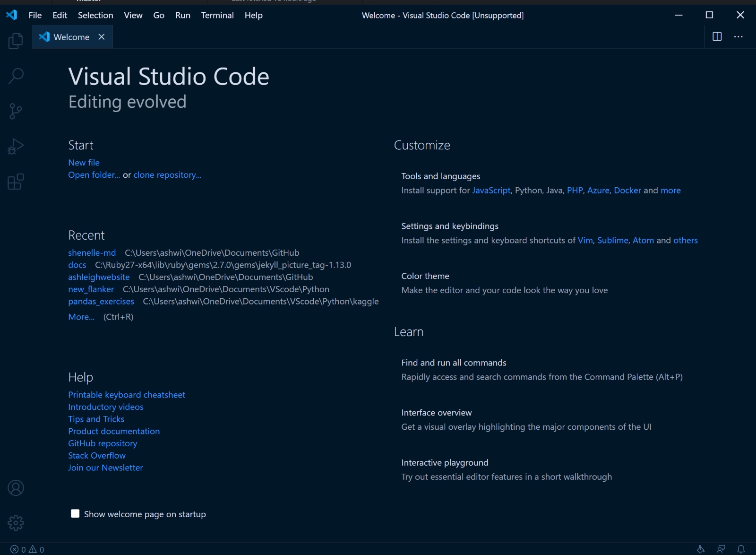Open the Accounts icon in activity bar
Viewport: 756px width, 555px height.
(x=16, y=488)
